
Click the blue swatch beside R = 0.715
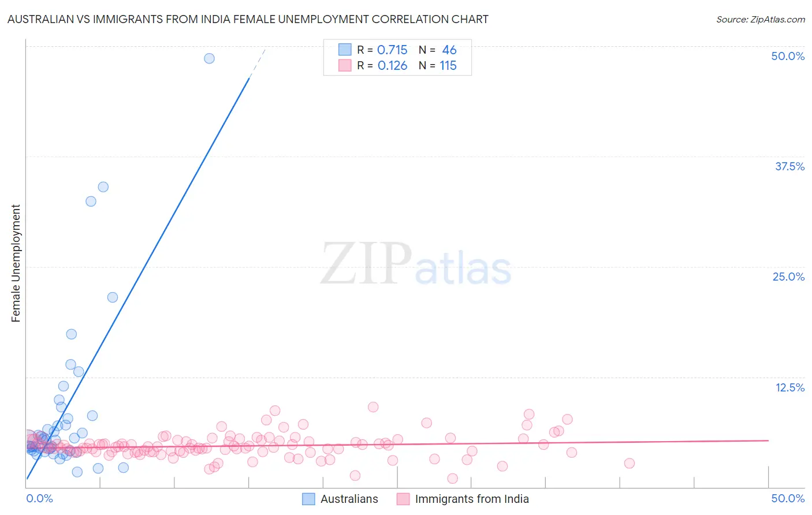point(345,50)
